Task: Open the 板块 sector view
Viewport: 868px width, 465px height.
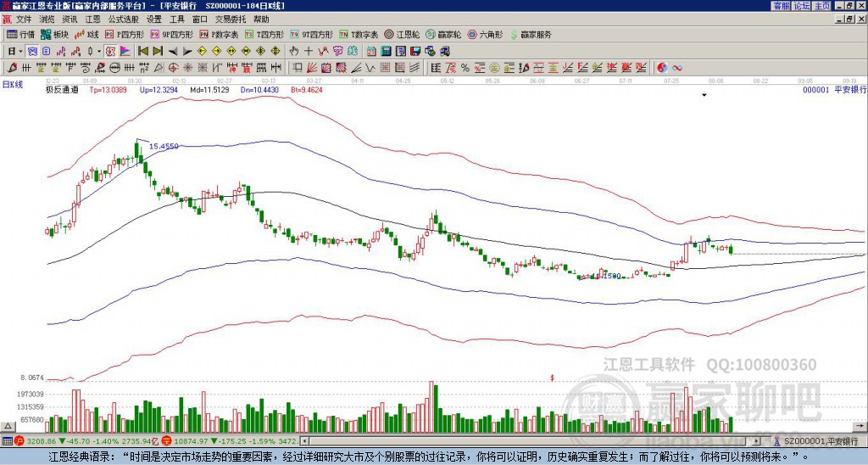Action: tap(55, 34)
